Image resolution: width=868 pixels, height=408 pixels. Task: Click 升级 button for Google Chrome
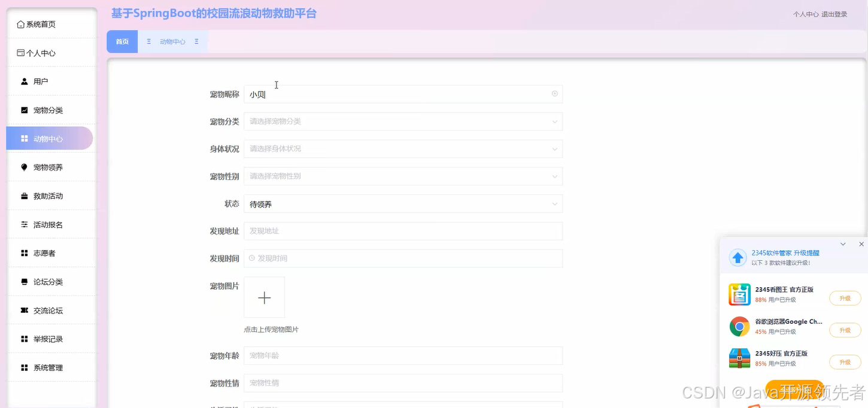click(845, 330)
